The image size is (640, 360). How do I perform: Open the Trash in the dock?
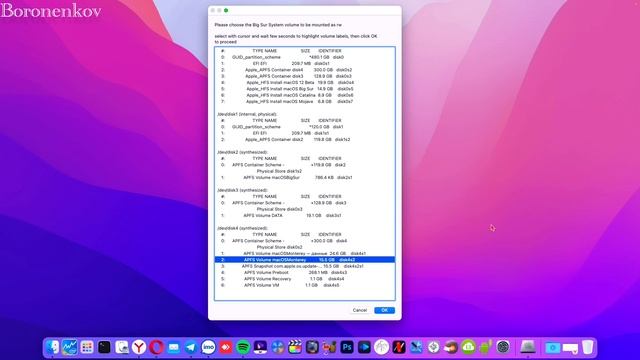[x=588, y=347]
